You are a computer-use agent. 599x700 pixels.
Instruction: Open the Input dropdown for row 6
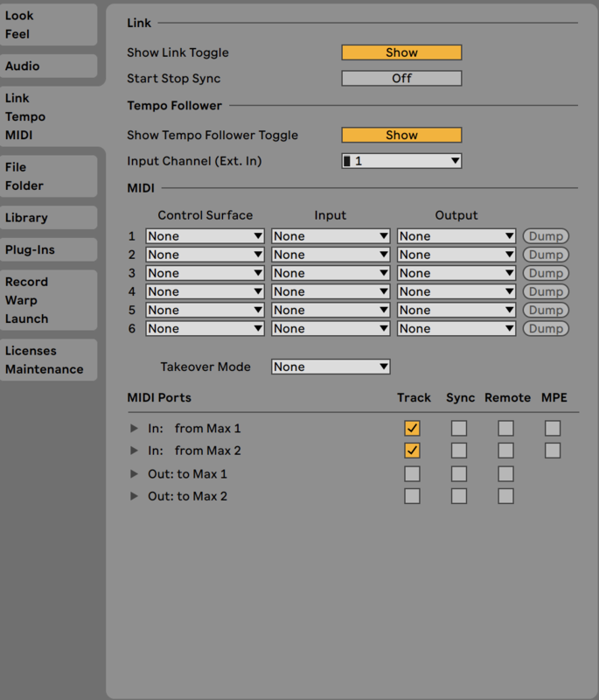point(331,329)
